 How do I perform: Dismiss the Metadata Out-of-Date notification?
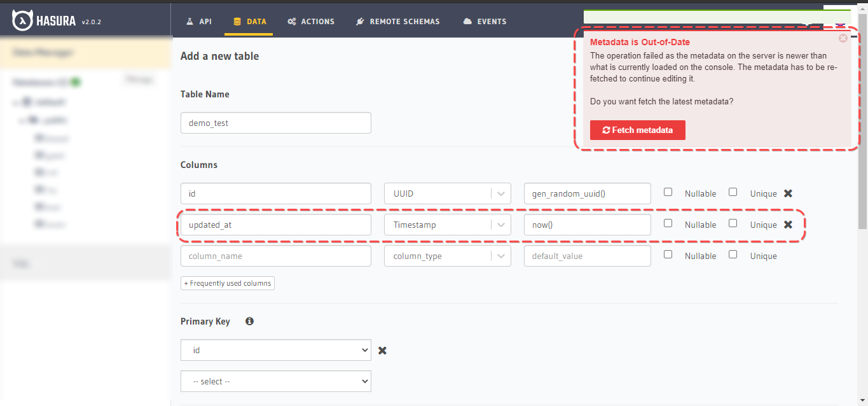click(843, 38)
